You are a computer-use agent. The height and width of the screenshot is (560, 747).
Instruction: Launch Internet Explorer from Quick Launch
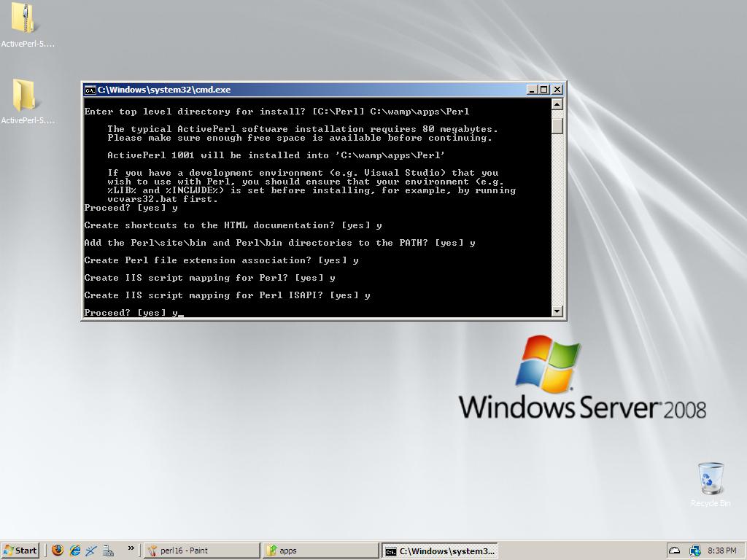[74, 551]
